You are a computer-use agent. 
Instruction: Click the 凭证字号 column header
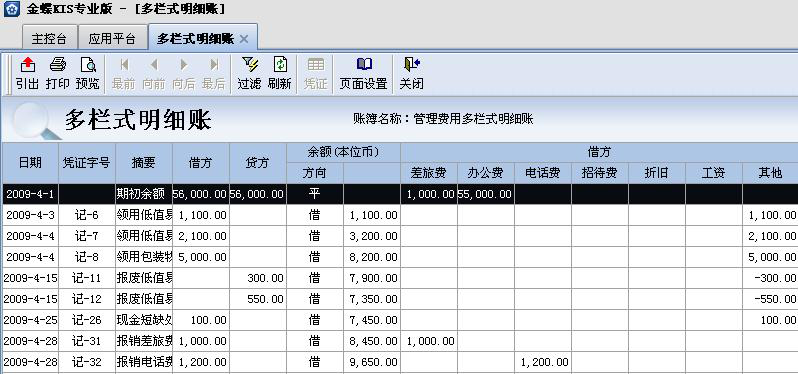[x=87, y=163]
